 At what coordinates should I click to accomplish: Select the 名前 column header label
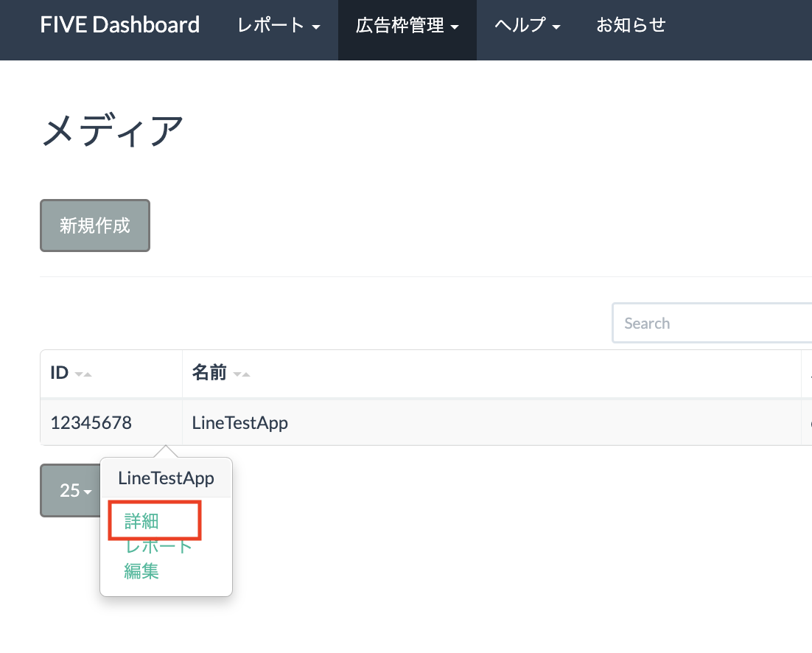coord(209,373)
